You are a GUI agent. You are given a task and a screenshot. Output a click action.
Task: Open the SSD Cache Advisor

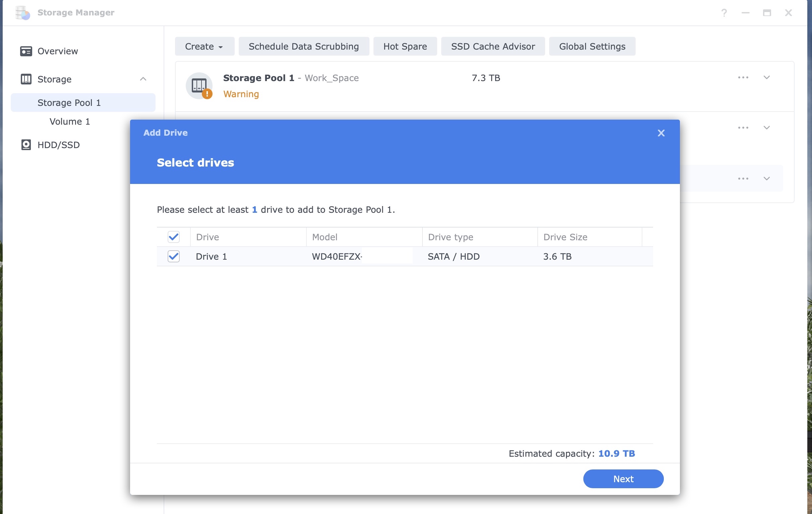click(x=492, y=47)
